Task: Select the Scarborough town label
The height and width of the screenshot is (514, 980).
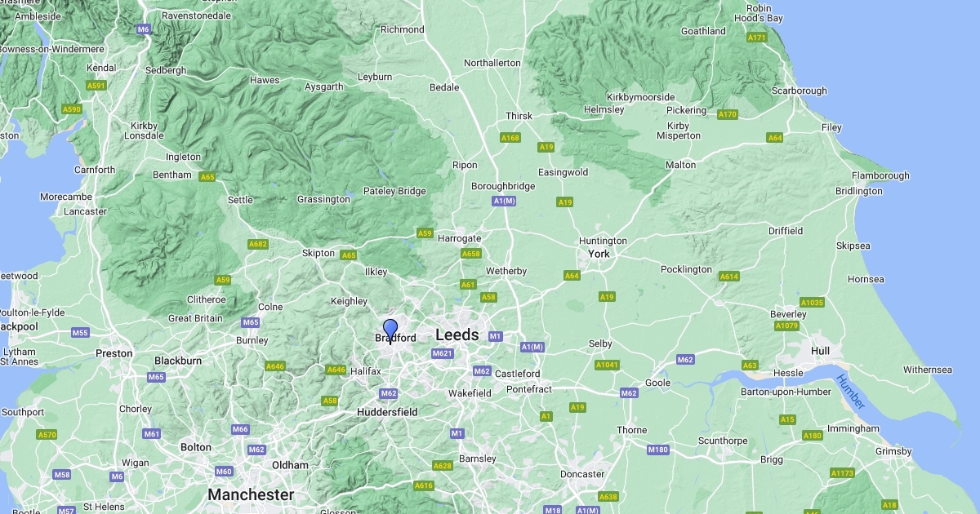Action: click(x=799, y=91)
